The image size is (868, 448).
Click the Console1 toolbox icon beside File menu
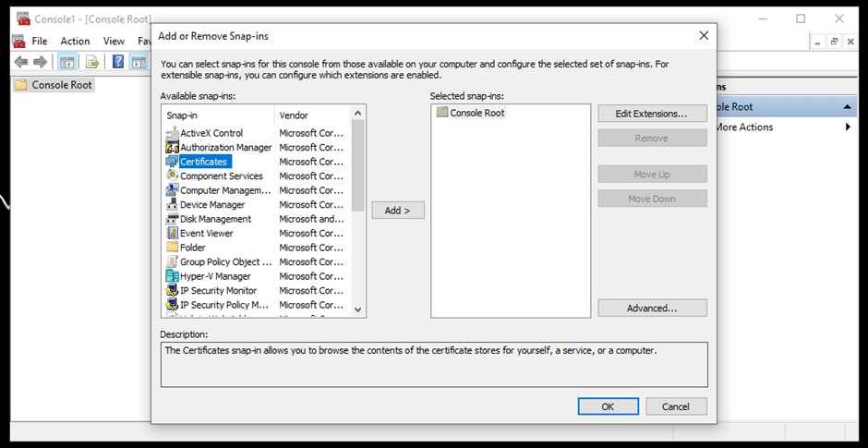coord(18,41)
